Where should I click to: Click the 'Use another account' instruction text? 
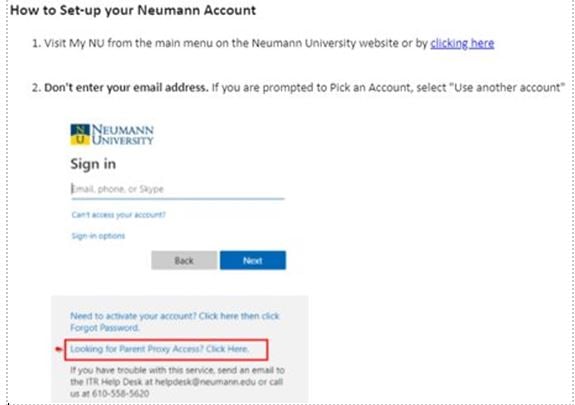pyautogui.click(x=507, y=88)
